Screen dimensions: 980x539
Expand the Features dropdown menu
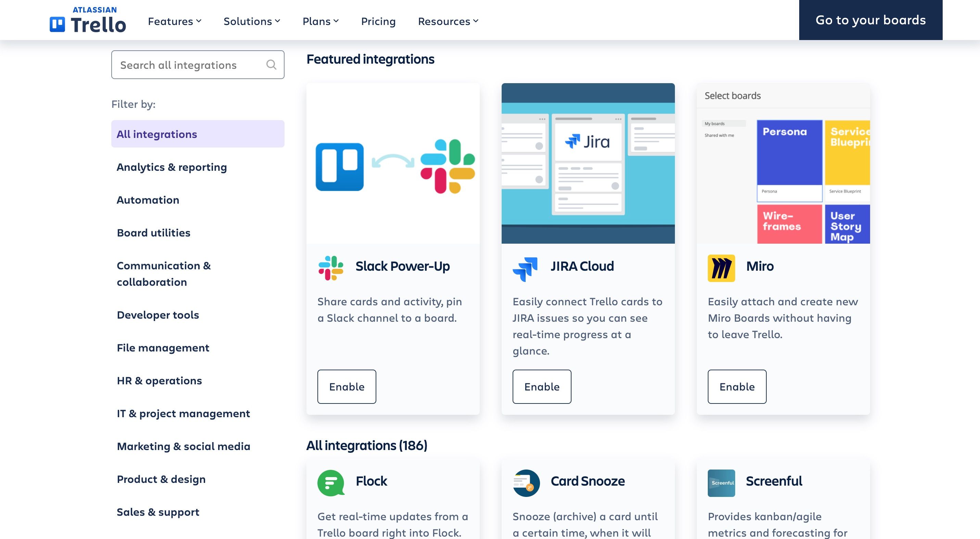175,20
